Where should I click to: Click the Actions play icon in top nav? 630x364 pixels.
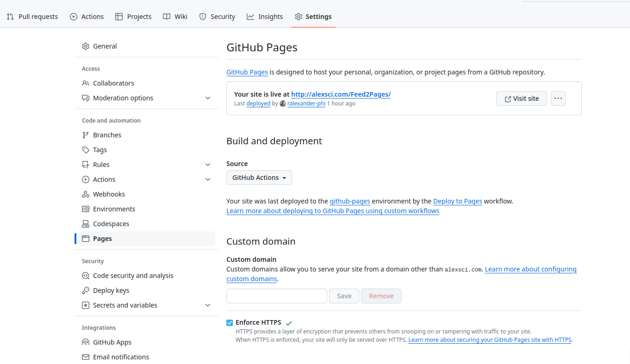74,17
